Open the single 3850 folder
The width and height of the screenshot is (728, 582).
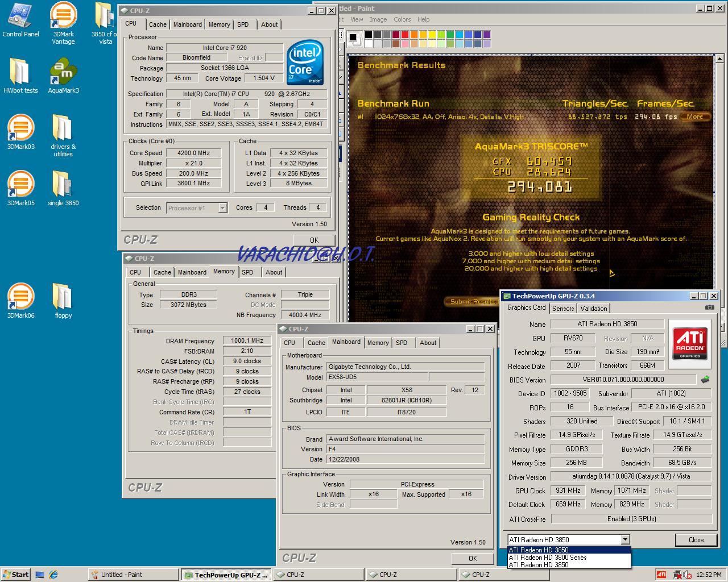63,188
